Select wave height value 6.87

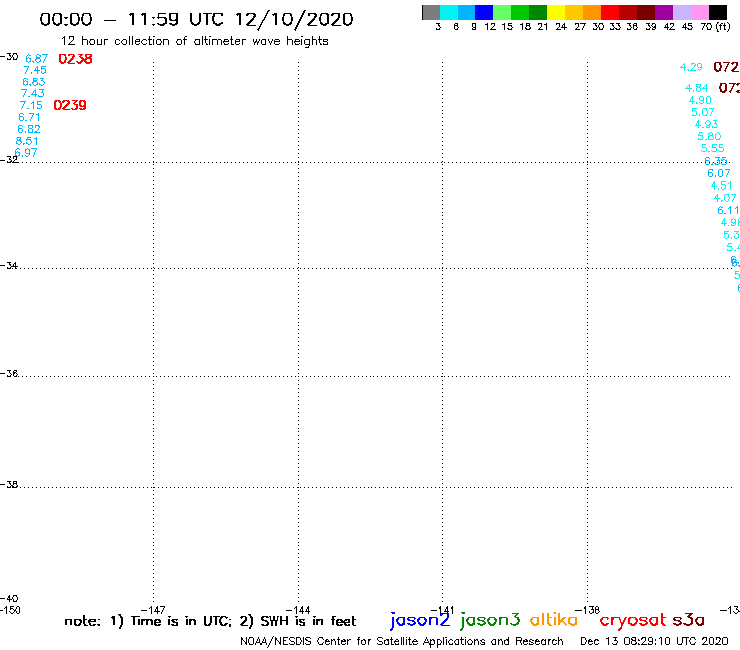[37, 59]
